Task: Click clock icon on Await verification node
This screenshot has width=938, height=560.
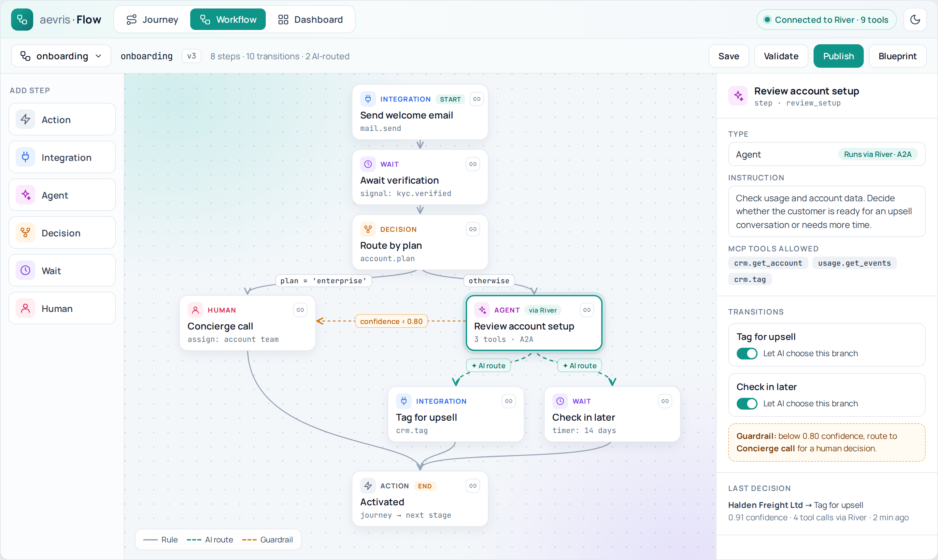Action: point(368,164)
